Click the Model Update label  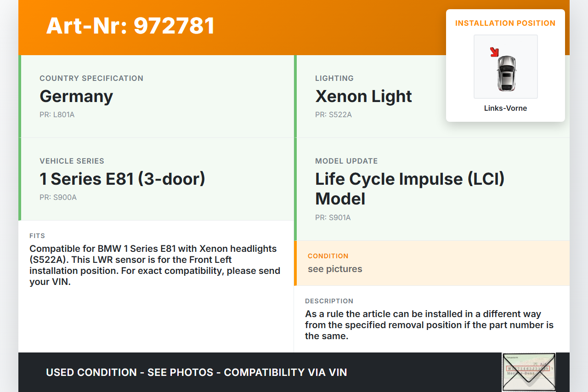(346, 161)
